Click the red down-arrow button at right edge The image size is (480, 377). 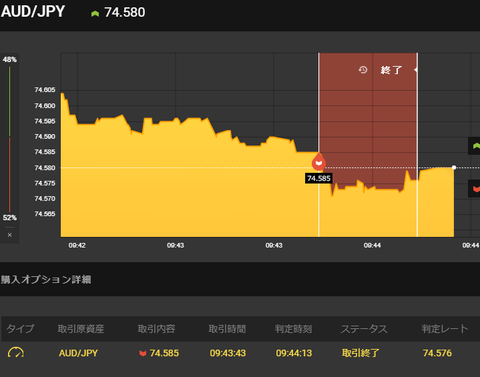(474, 188)
